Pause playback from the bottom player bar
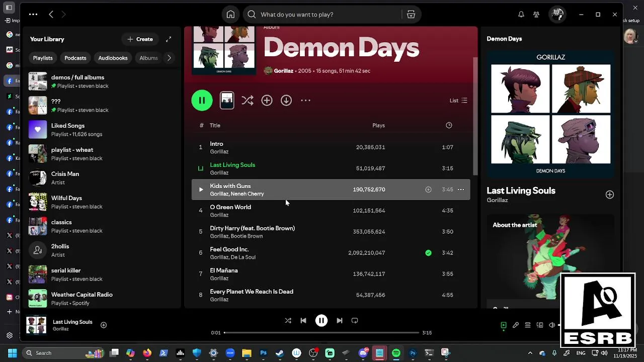The width and height of the screenshot is (644, 362). coord(321,321)
